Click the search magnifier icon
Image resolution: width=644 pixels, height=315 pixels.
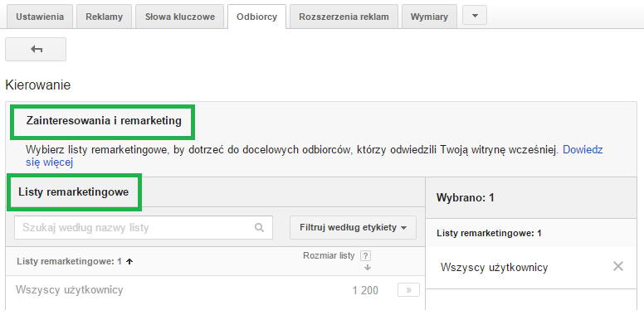[259, 228]
